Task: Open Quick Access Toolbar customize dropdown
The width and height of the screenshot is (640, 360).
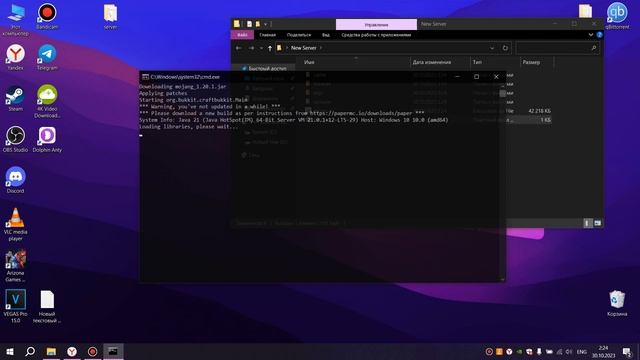Action: pyautogui.click(x=265, y=24)
